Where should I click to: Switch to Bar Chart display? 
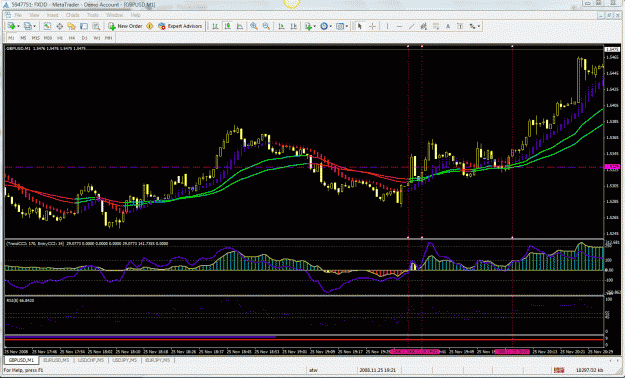[x=215, y=26]
